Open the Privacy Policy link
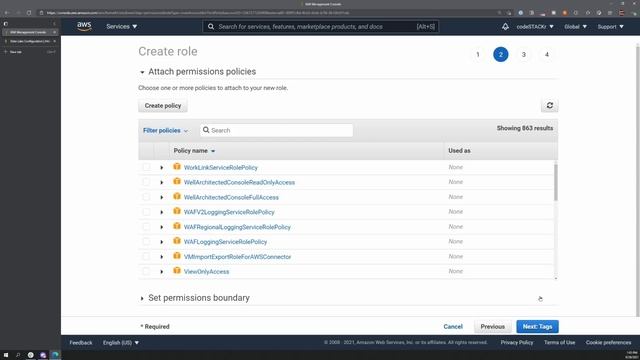The width and height of the screenshot is (640, 360). pyautogui.click(x=517, y=343)
